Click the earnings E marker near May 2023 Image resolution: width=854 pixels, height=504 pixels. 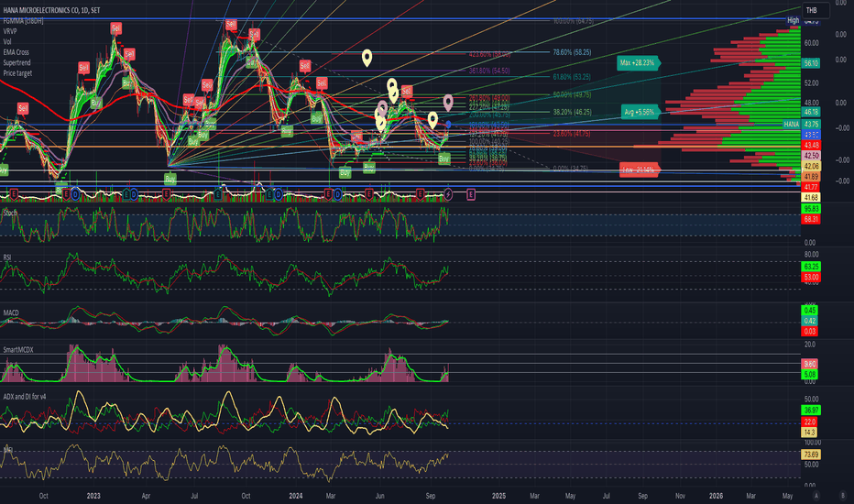pos(166,194)
